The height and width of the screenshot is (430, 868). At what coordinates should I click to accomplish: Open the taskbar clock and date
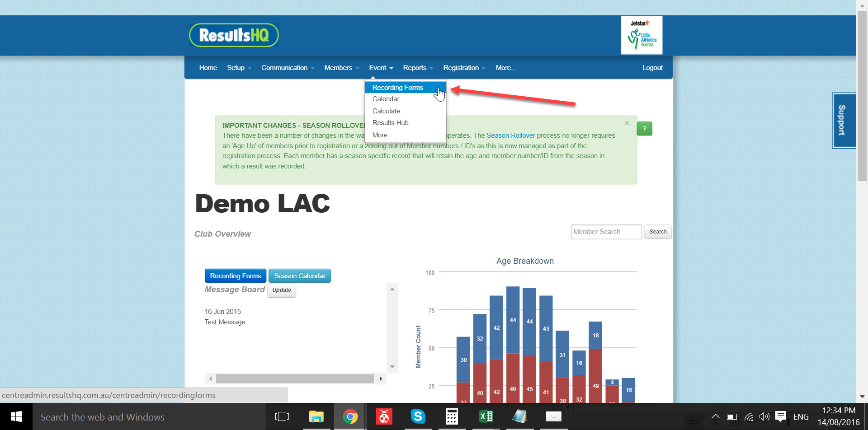(839, 416)
